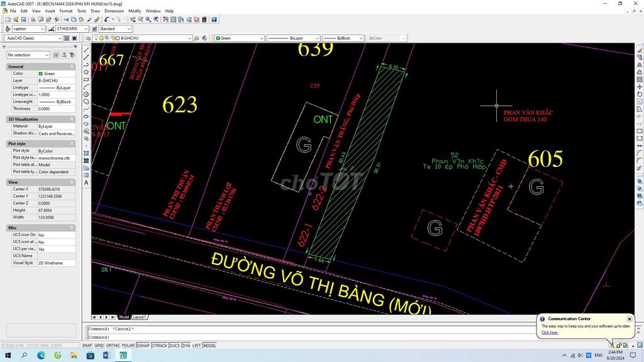Click the Undo arrow icon
Image resolution: width=644 pixels, height=362 pixels.
click(107, 20)
